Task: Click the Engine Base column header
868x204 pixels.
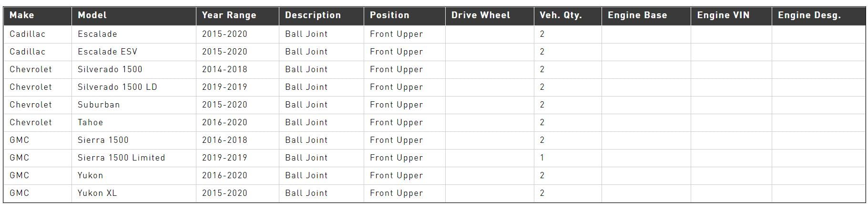Action: coord(637,15)
